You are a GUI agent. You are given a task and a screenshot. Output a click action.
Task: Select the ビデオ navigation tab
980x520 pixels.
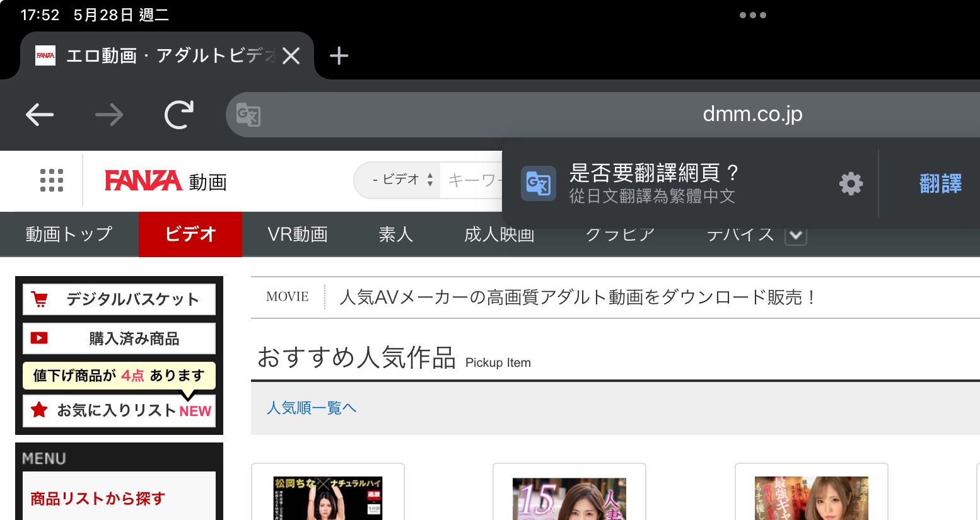(190, 234)
